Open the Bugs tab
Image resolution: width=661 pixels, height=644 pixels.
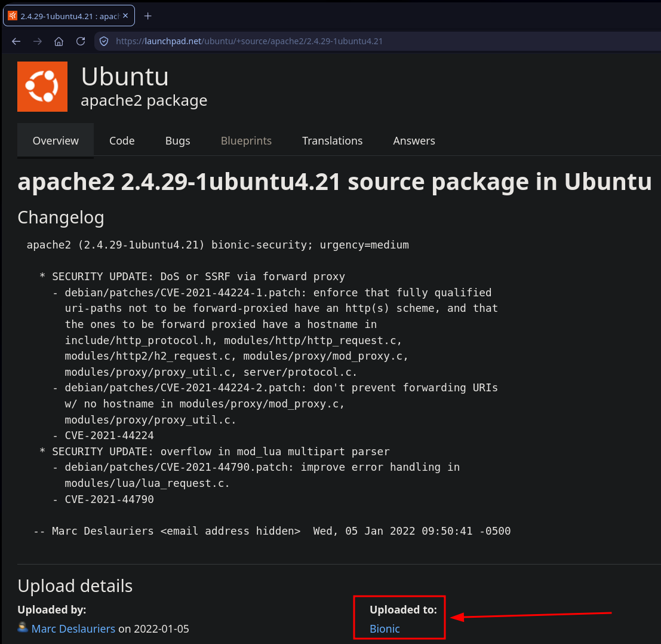pyautogui.click(x=177, y=140)
